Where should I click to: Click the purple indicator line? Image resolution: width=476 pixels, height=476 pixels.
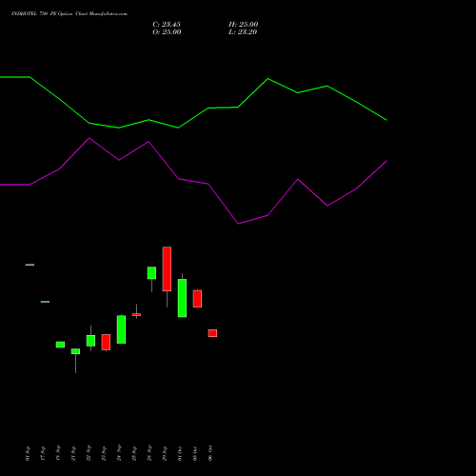193,181
